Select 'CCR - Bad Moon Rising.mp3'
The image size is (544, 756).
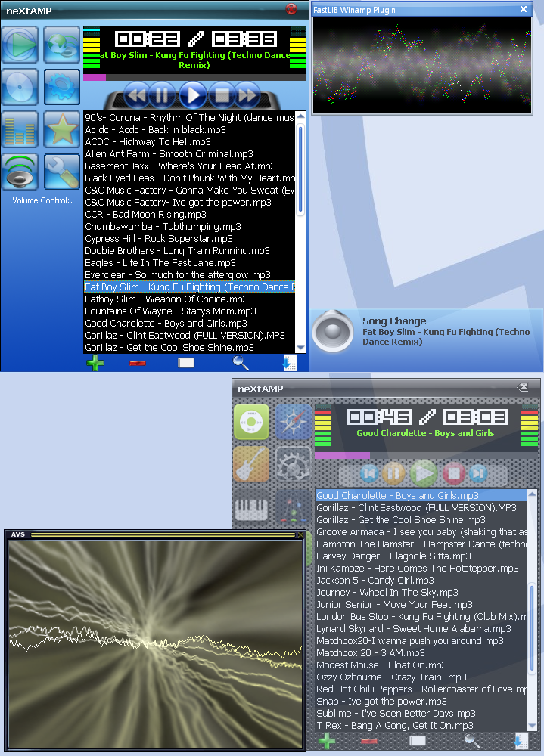point(189,215)
